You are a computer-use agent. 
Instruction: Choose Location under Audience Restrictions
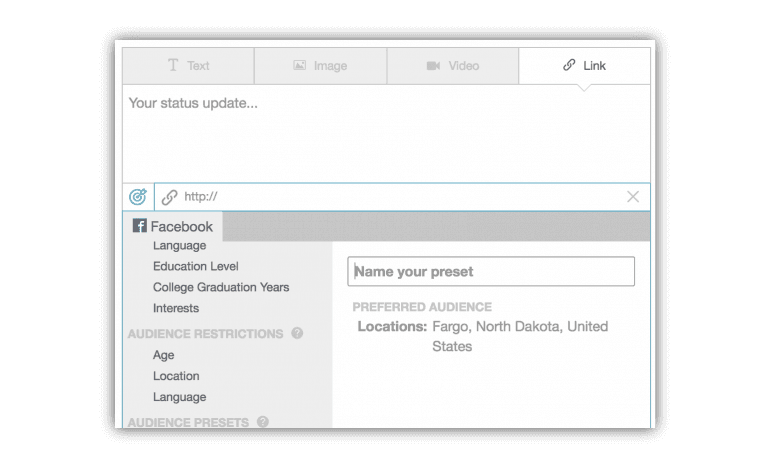click(x=176, y=376)
